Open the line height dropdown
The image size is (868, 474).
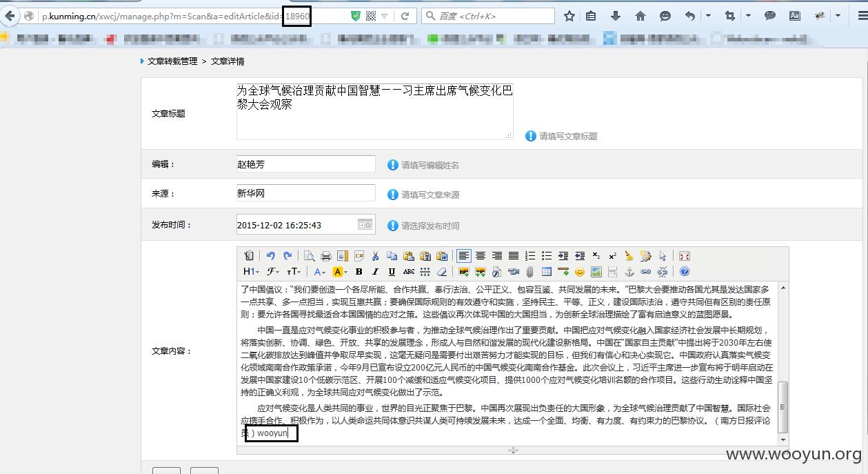tap(425, 272)
